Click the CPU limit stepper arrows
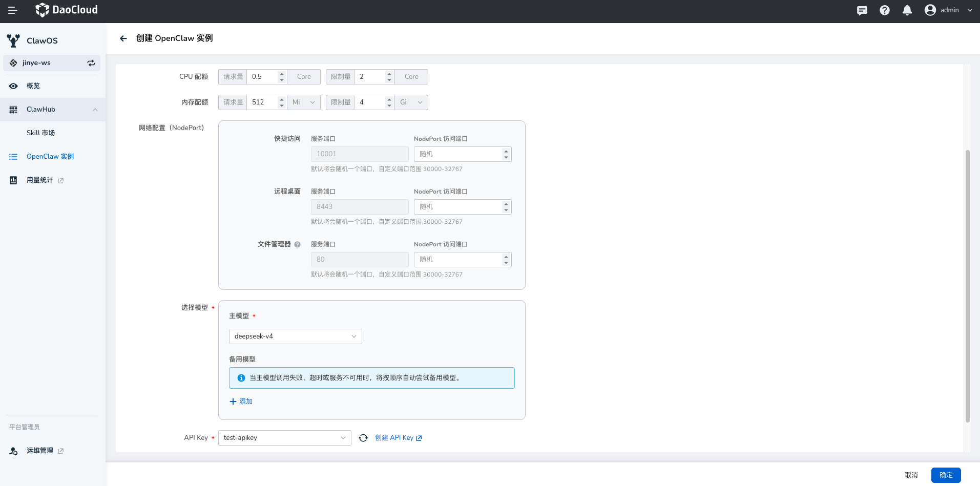980x486 pixels. click(x=389, y=77)
